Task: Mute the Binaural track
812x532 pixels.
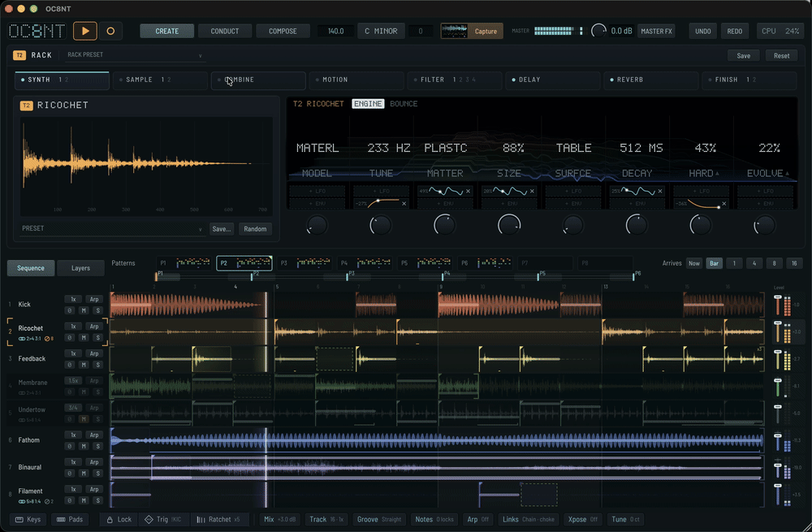Action: point(84,473)
